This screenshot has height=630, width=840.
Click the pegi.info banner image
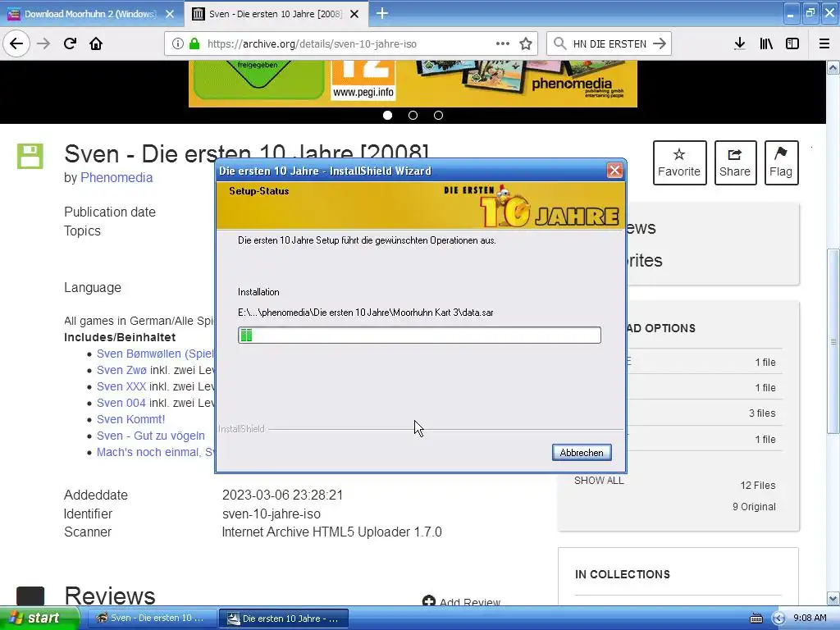tap(363, 80)
